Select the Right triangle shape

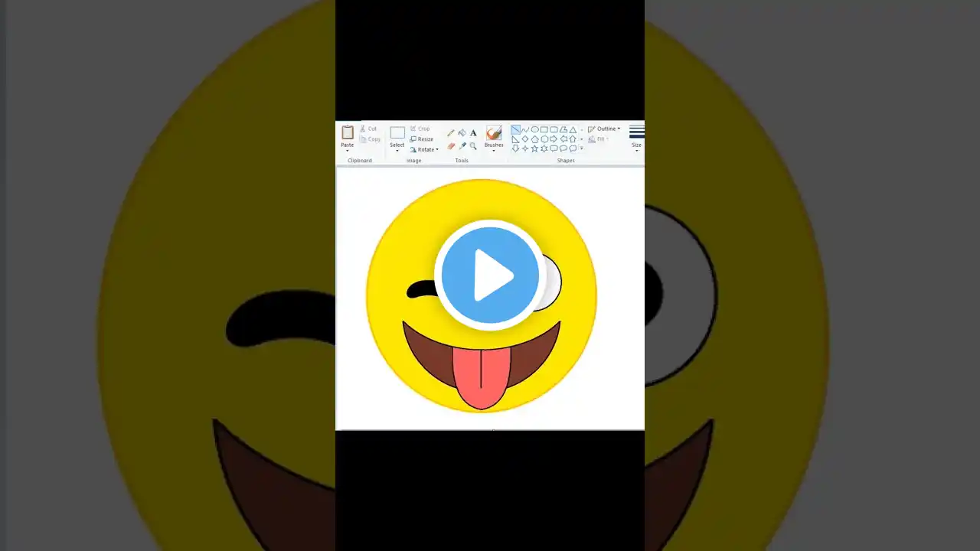515,139
